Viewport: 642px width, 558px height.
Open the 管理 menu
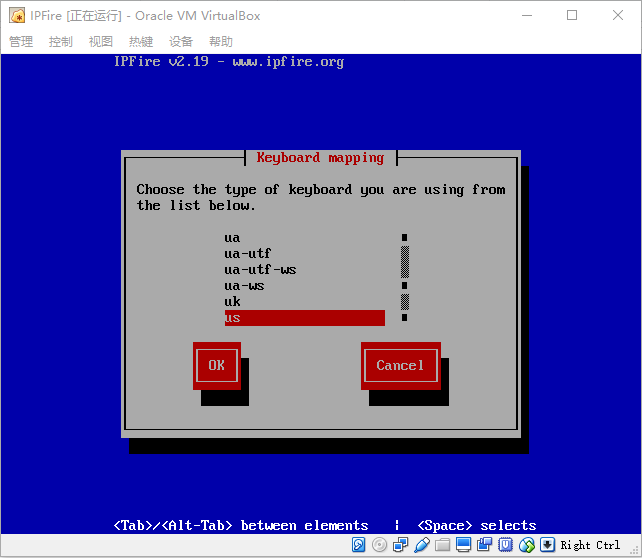(21, 41)
